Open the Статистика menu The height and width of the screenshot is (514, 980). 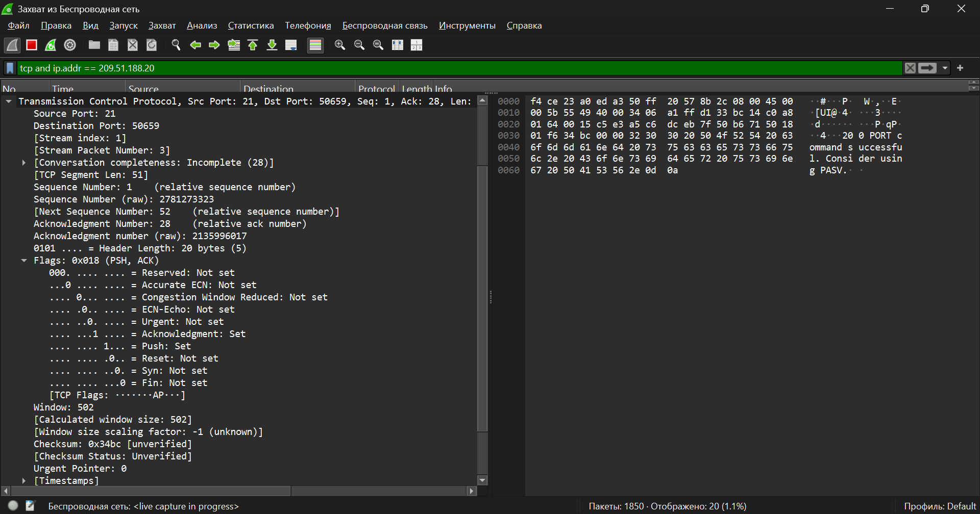tap(251, 25)
